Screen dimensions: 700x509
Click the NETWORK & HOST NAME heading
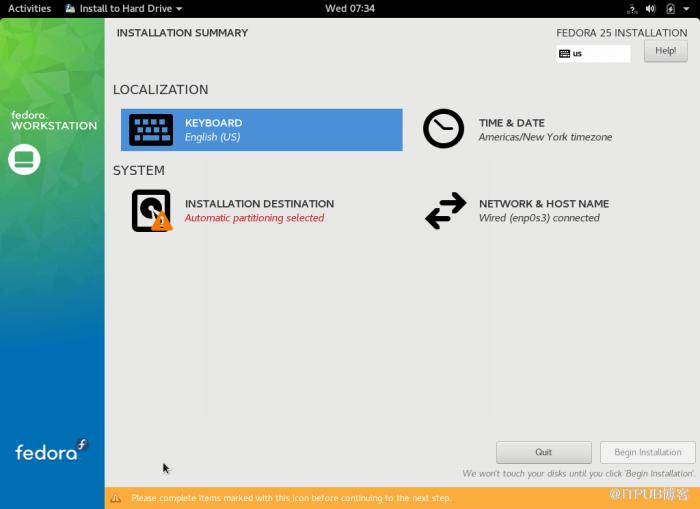pyautogui.click(x=544, y=204)
